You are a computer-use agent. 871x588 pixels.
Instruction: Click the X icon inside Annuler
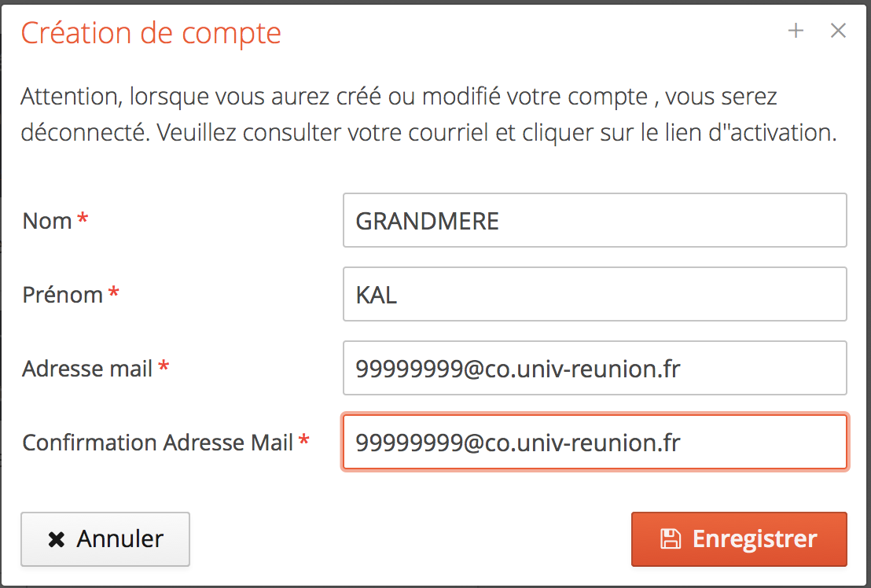point(57,539)
